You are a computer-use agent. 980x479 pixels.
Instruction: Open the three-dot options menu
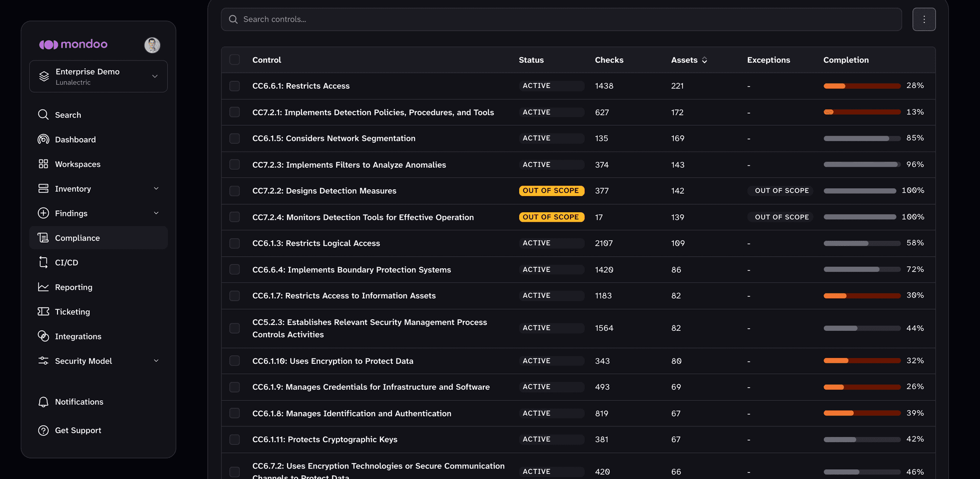pyautogui.click(x=924, y=20)
